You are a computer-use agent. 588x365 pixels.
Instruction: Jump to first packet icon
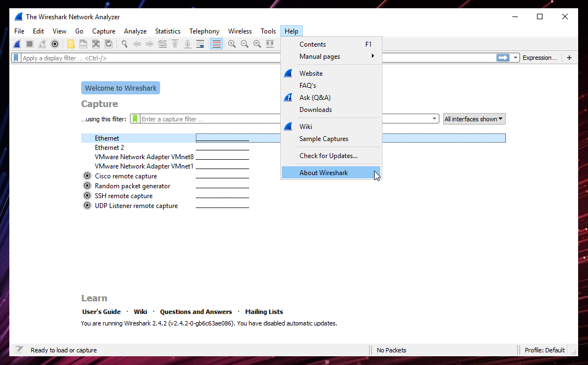[x=175, y=44]
